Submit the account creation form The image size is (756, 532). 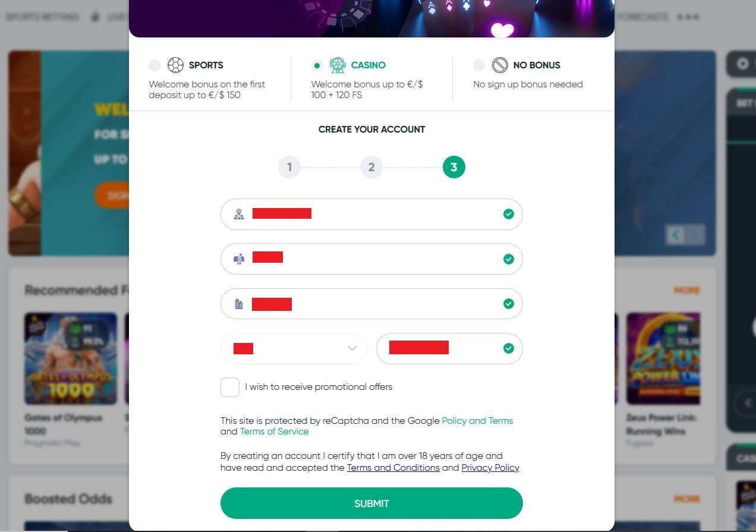coord(371,503)
